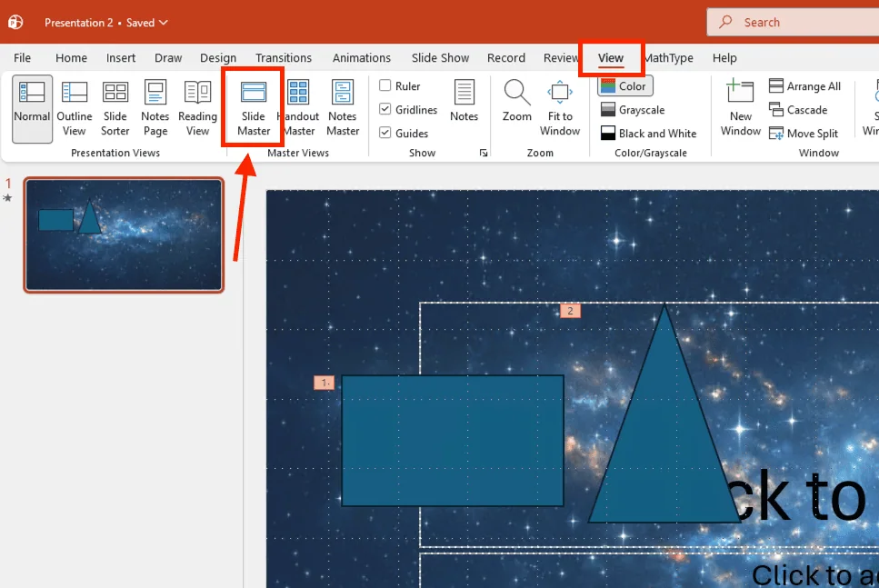Fit slide to window
879x588 pixels.
click(559, 109)
